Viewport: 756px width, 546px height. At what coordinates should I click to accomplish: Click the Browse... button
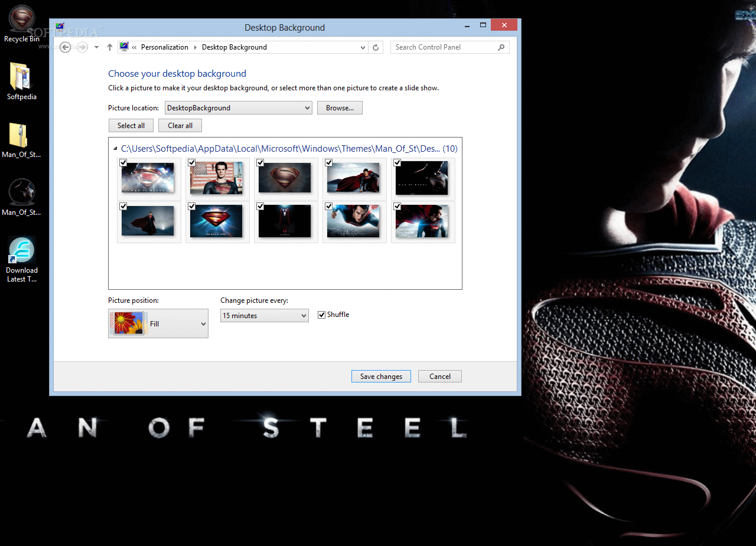point(340,108)
